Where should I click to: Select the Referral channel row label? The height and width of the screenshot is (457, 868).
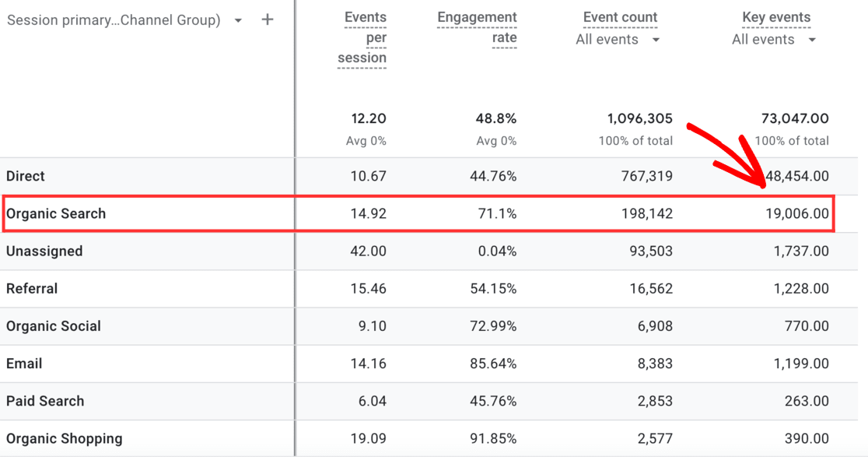32,288
